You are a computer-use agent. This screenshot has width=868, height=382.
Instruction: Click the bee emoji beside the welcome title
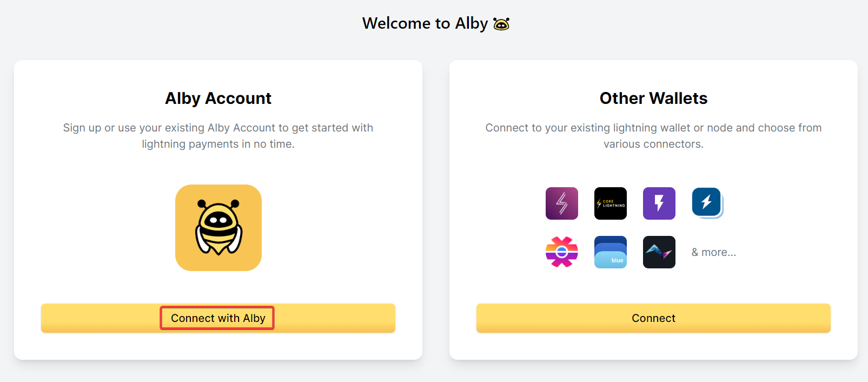point(501,24)
